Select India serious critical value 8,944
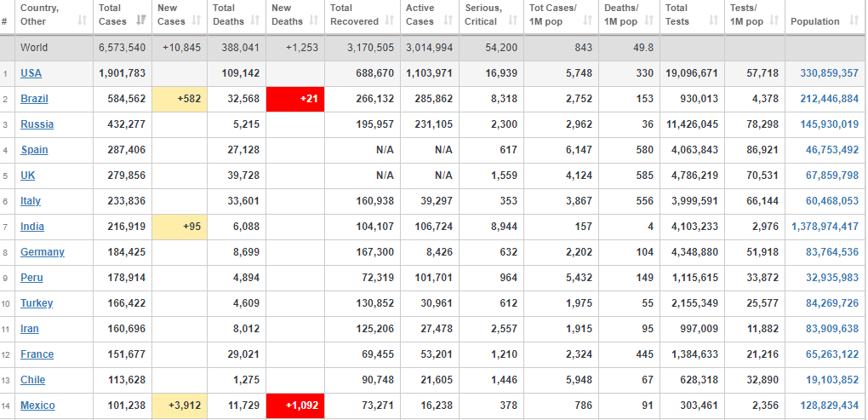The image size is (868, 420). pyautogui.click(x=505, y=226)
